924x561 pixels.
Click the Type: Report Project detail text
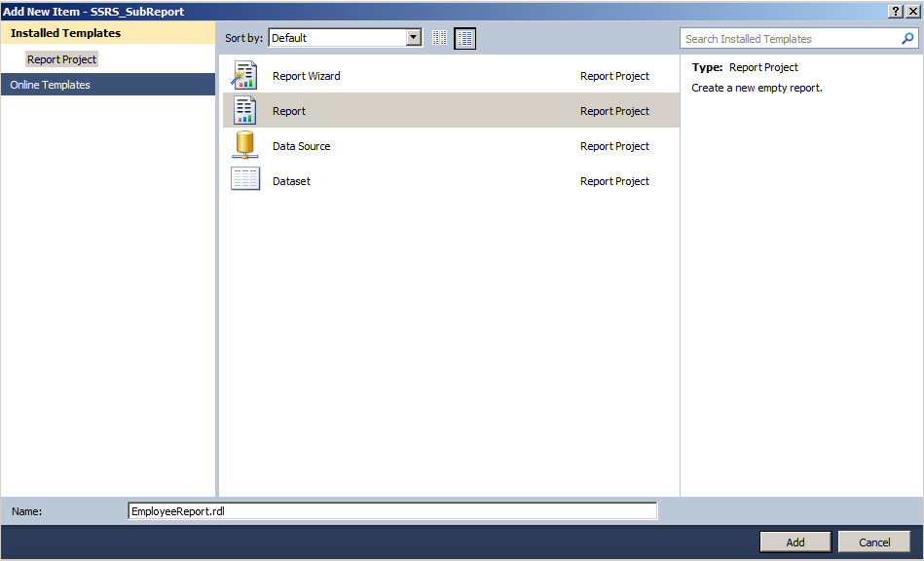click(745, 67)
